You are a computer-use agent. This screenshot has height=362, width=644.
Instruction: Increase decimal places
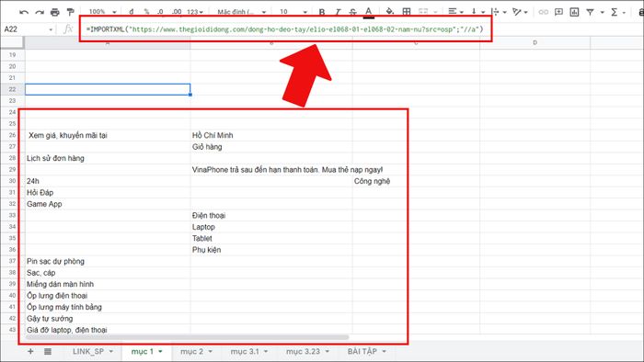click(x=177, y=12)
